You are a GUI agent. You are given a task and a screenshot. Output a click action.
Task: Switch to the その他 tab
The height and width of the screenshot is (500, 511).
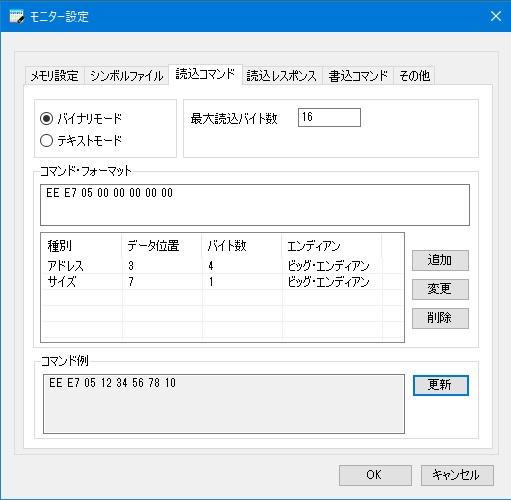pos(414,76)
